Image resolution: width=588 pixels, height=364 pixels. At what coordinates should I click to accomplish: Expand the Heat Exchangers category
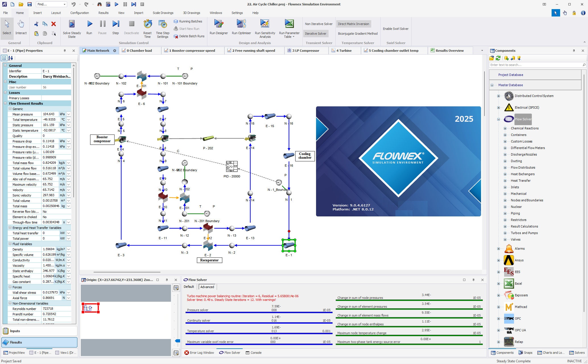505,174
